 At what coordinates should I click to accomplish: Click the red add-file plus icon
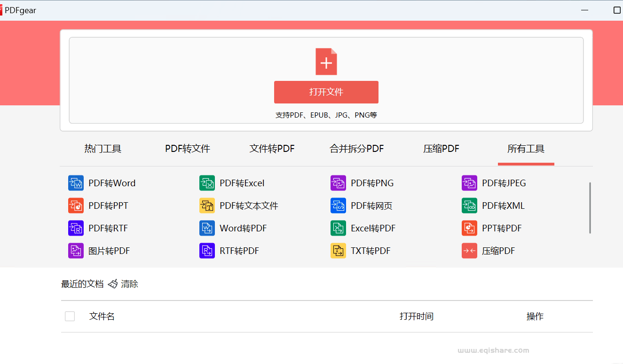click(326, 62)
